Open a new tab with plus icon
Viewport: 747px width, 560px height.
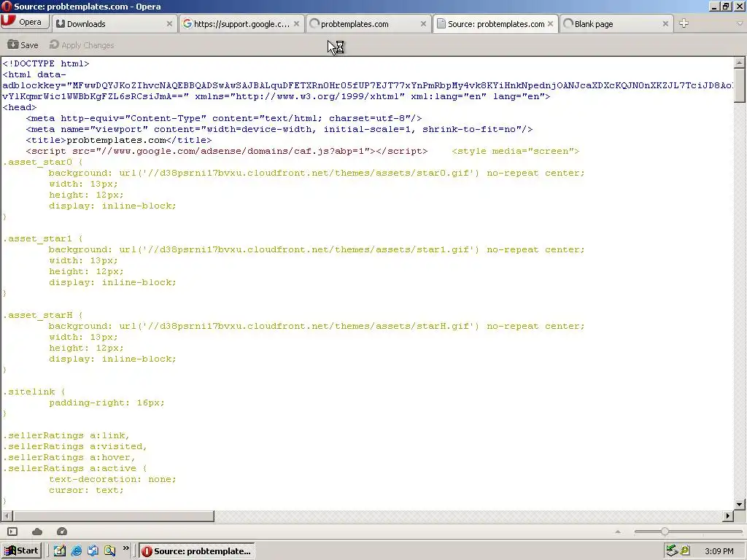tap(684, 23)
